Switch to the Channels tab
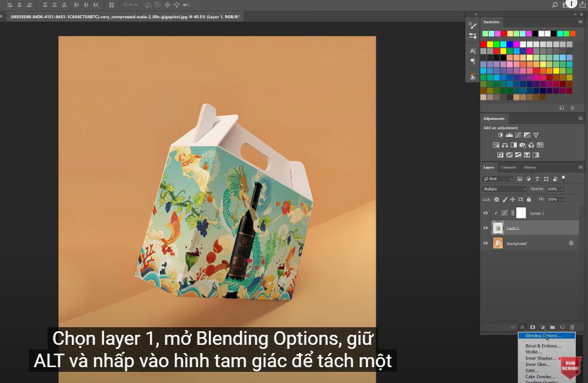 pyautogui.click(x=508, y=167)
